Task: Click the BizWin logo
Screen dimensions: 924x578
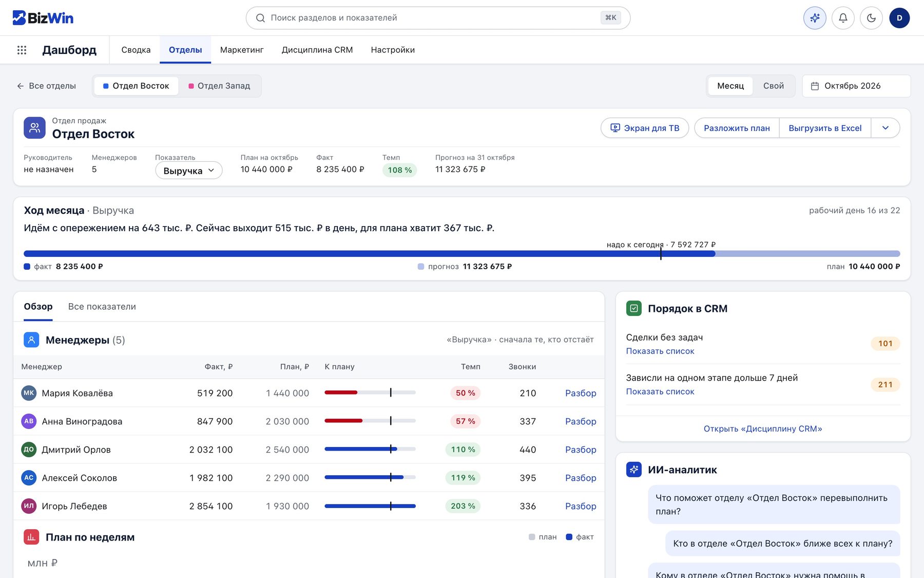Action: [x=43, y=18]
